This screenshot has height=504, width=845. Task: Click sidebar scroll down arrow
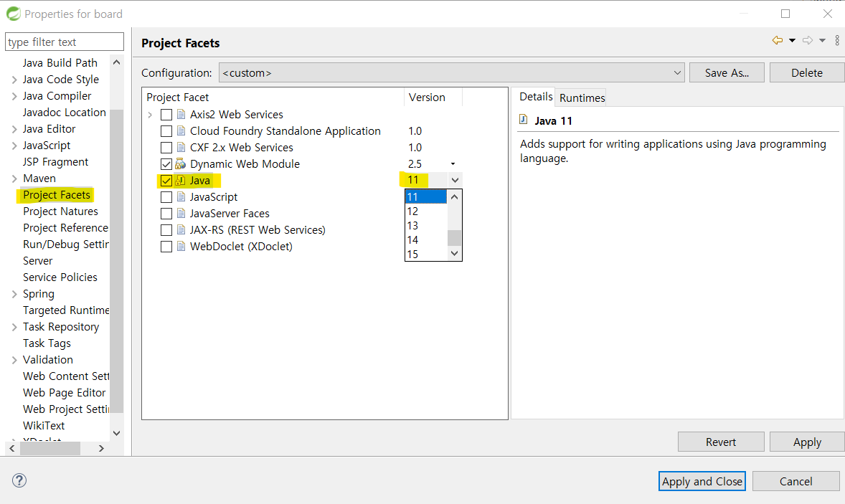116,433
